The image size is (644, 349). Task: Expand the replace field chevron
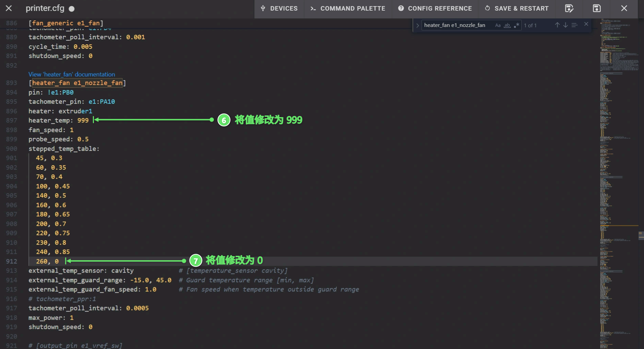pos(417,26)
